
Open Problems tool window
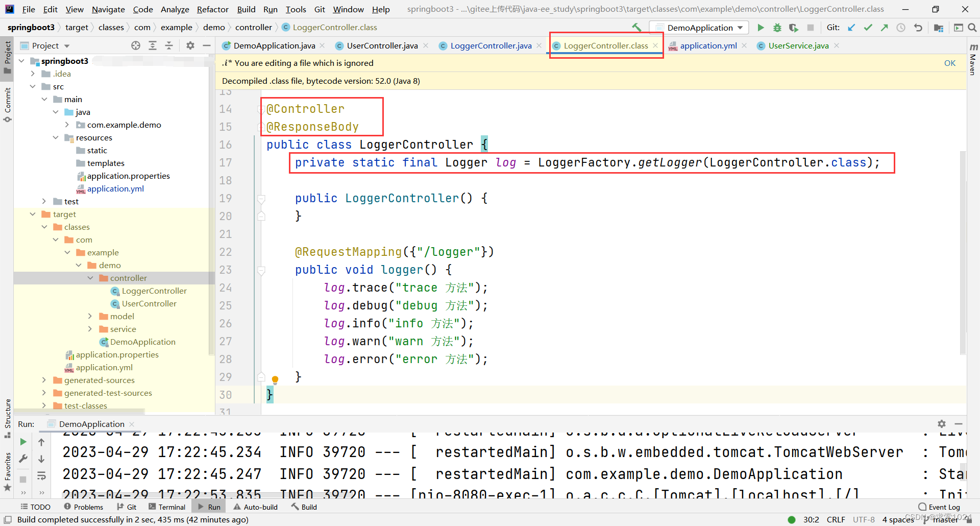(84, 507)
